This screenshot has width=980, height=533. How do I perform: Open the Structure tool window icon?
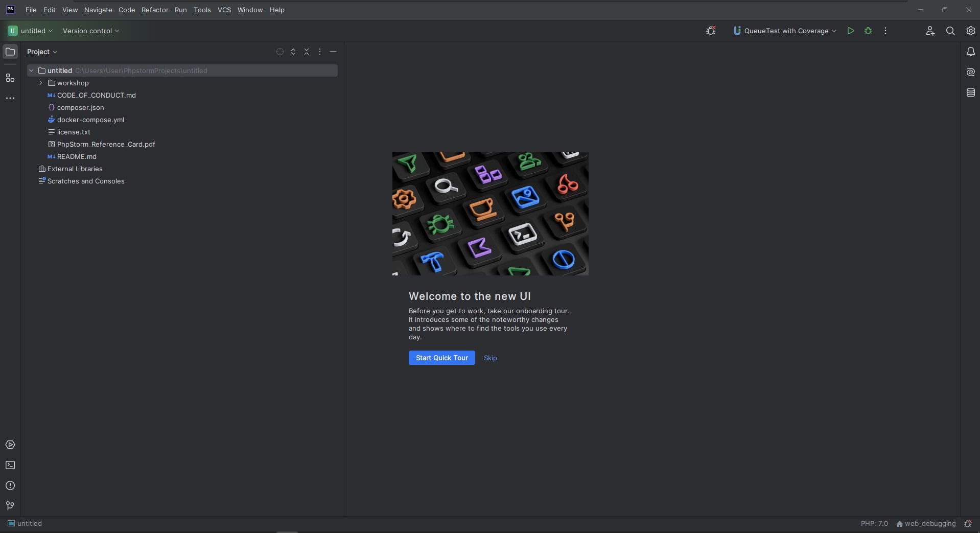pyautogui.click(x=10, y=78)
